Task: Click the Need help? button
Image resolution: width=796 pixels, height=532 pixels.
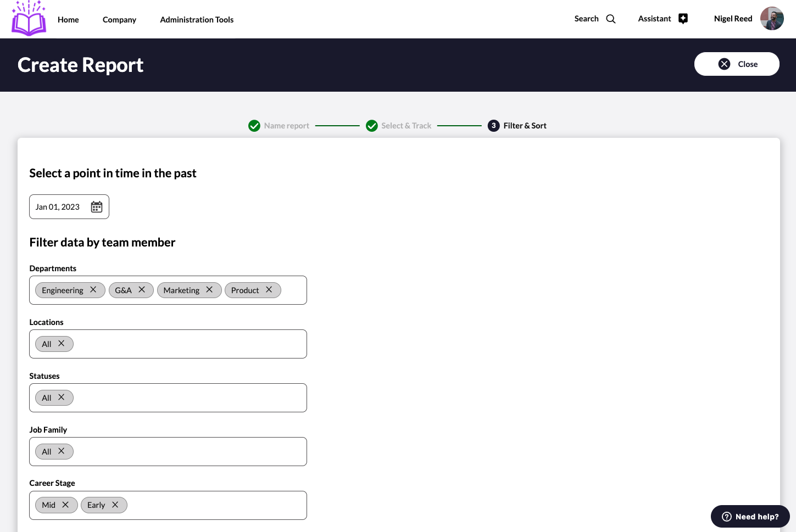Action: click(x=750, y=517)
